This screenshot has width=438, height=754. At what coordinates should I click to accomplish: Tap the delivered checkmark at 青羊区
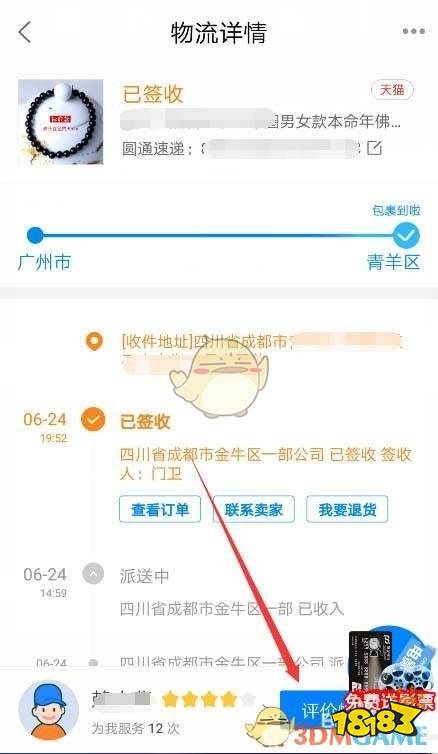[406, 236]
